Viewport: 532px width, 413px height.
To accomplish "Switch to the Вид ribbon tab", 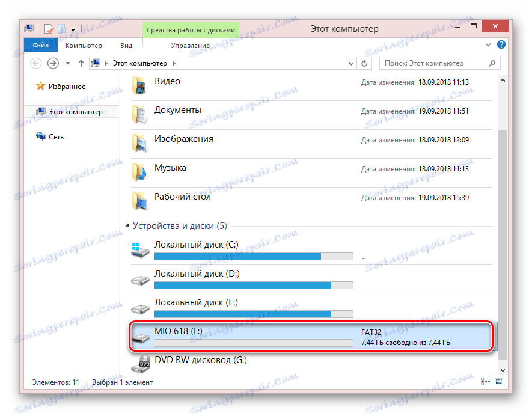I will coord(126,46).
